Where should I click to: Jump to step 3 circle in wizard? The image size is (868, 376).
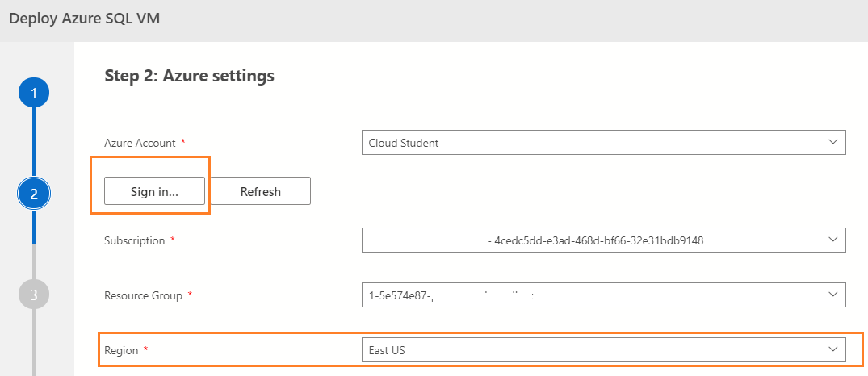coord(33,295)
